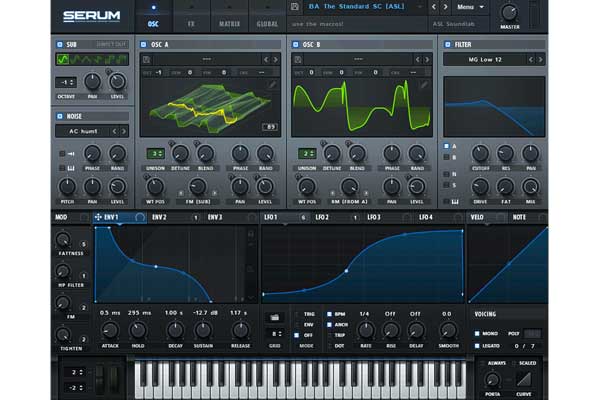This screenshot has height=400, width=600.
Task: Select next noise sample arrow
Action: [x=124, y=131]
